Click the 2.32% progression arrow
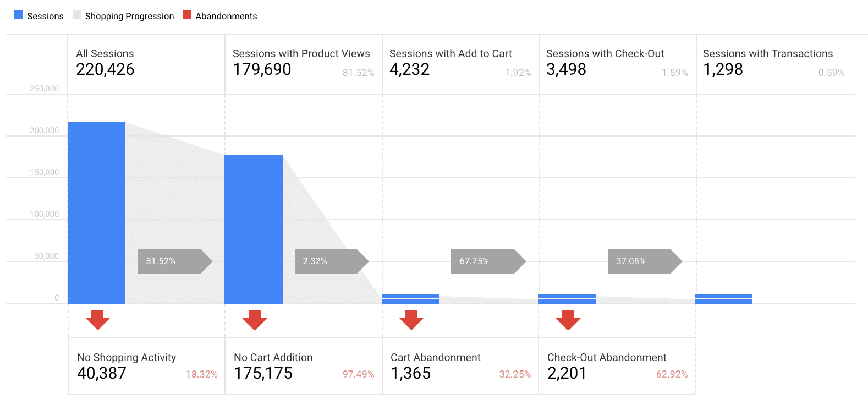The image size is (868, 404). pyautogui.click(x=332, y=261)
